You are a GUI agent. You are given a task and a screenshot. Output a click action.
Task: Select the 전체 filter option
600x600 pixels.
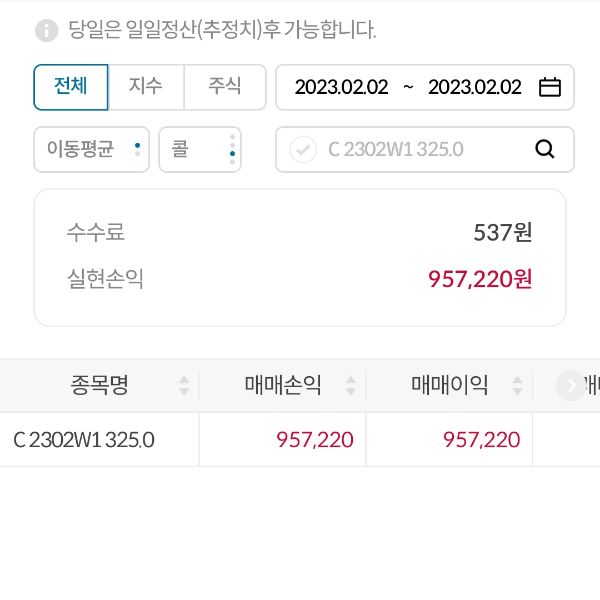click(71, 87)
